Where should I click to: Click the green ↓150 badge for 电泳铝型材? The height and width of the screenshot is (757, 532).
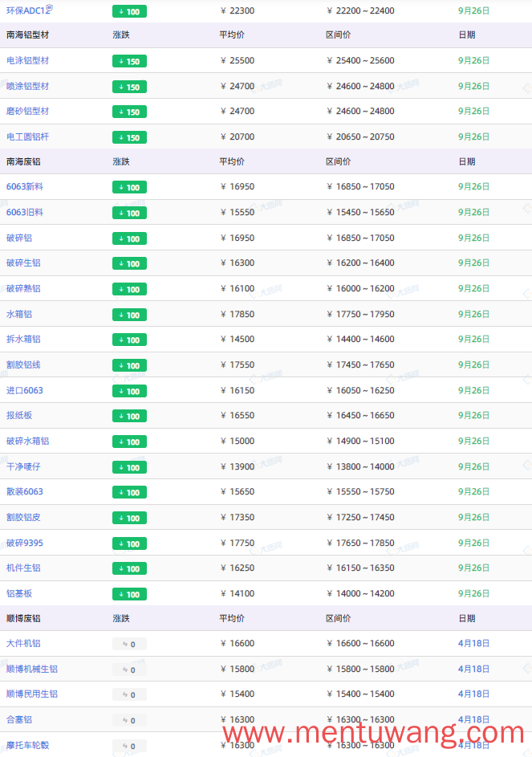[x=129, y=61]
